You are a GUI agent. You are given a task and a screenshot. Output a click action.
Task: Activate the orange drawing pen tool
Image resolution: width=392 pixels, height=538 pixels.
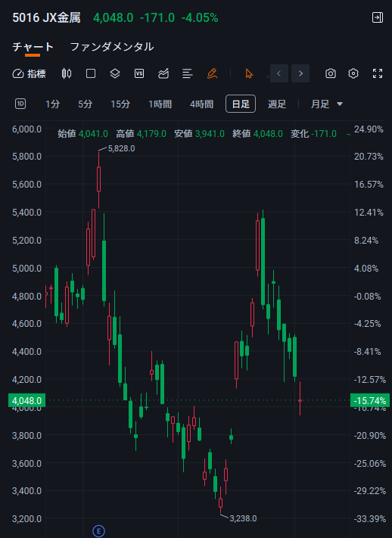point(212,73)
